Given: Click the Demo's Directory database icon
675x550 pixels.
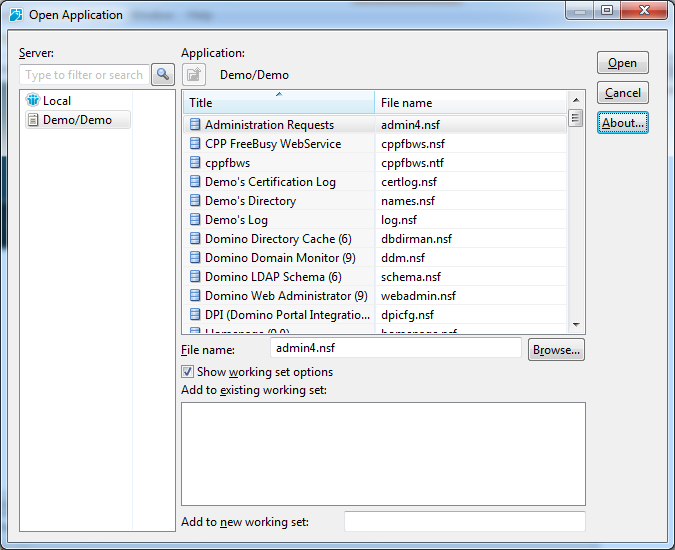Looking at the screenshot, I should (195, 201).
